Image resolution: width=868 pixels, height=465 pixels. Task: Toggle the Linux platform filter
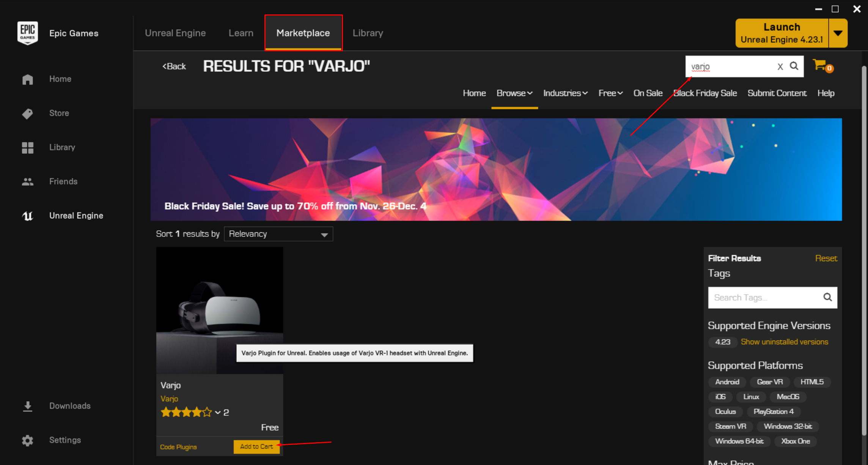pyautogui.click(x=751, y=397)
